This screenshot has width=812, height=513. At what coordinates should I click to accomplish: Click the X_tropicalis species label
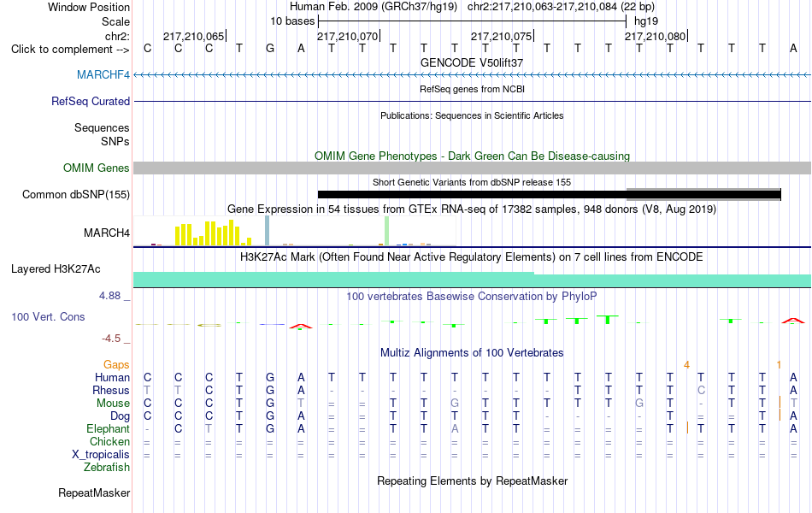(x=101, y=455)
